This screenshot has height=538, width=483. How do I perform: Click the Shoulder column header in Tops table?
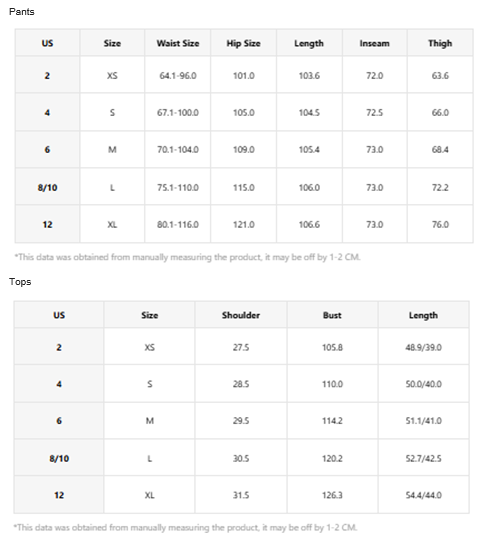241,315
